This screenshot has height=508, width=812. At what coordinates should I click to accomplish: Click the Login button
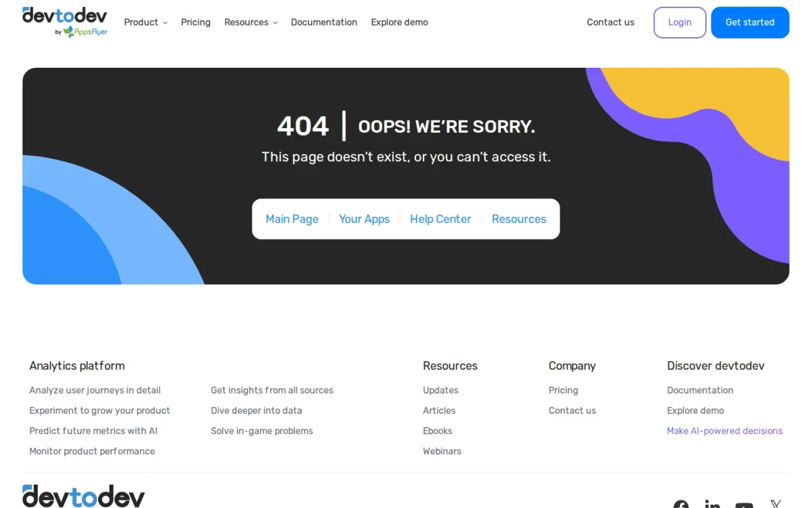(679, 22)
